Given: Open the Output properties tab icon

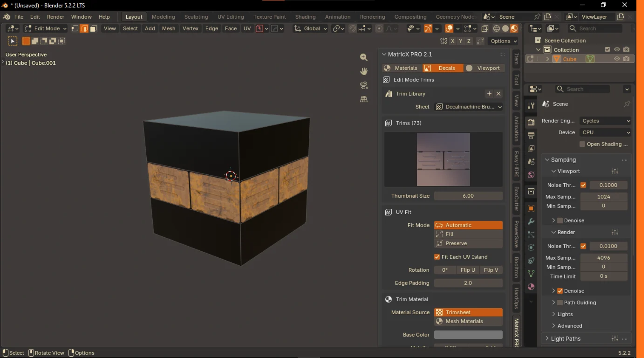Looking at the screenshot, I should [x=531, y=136].
